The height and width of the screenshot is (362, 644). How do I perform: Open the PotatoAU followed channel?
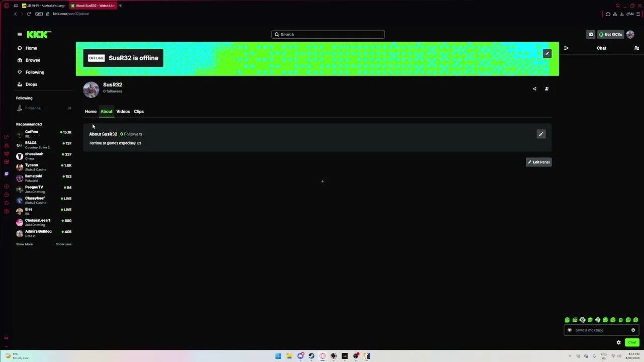coord(44,108)
